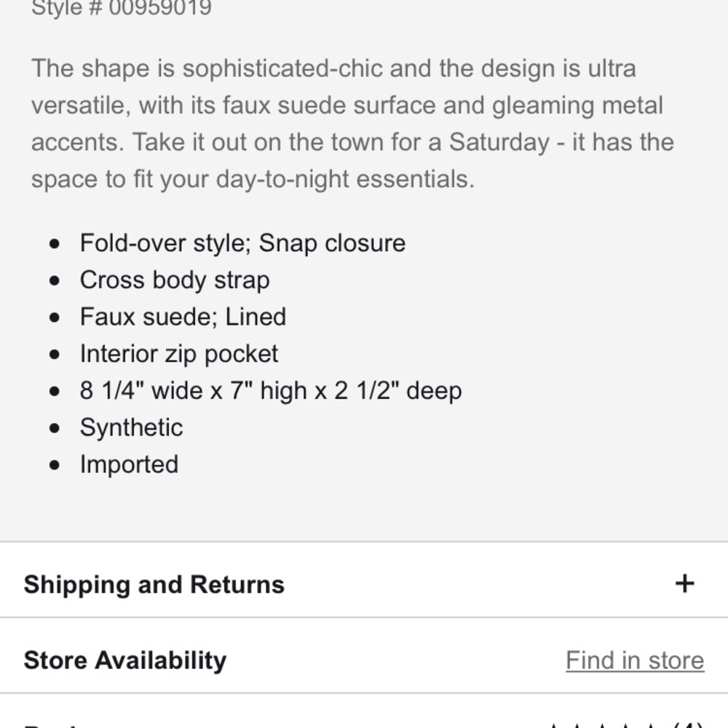
Task: Click the 'Faux suede; Lined' bullet
Action: [183, 317]
